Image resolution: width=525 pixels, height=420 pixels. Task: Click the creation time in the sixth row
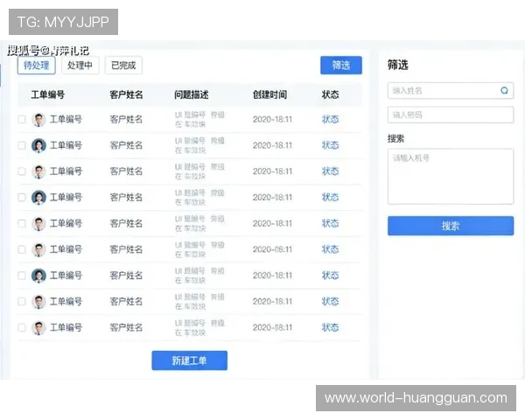pyautogui.click(x=272, y=249)
